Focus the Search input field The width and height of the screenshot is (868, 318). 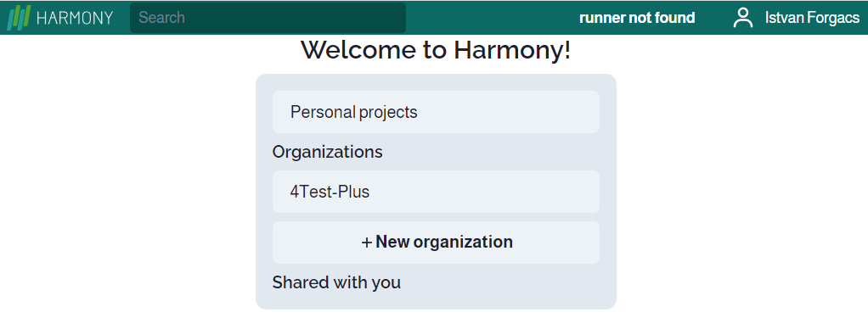[x=268, y=18]
